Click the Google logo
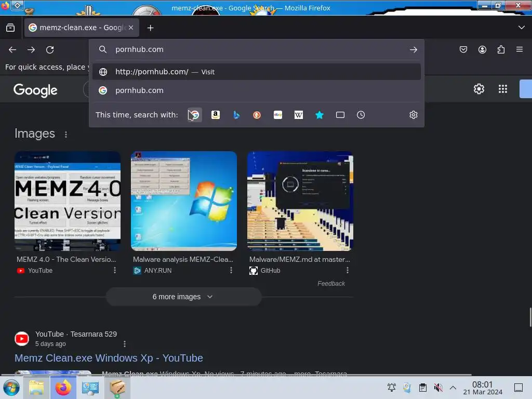 tap(35, 90)
